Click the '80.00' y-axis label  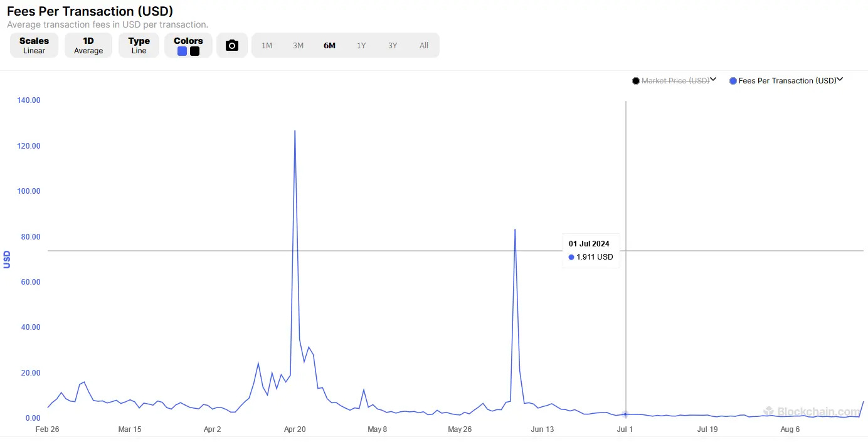pyautogui.click(x=29, y=237)
